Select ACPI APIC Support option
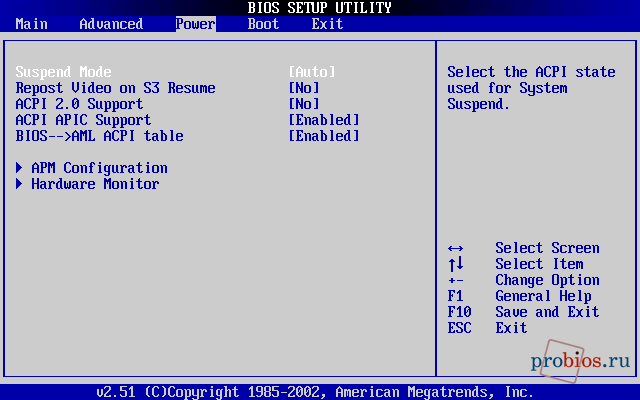 [x=83, y=120]
